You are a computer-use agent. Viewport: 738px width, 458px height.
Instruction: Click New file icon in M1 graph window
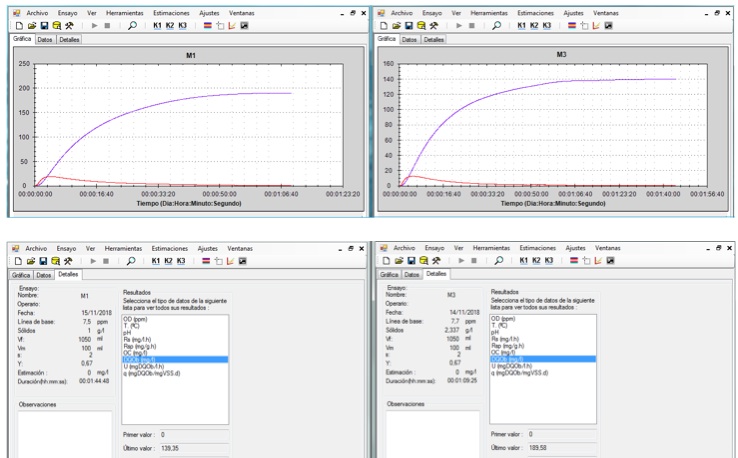coord(19,25)
